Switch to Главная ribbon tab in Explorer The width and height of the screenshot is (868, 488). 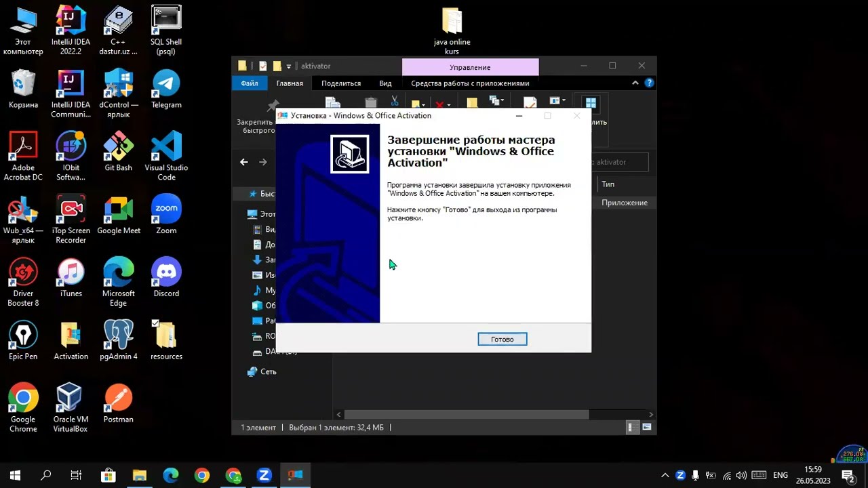pos(290,83)
